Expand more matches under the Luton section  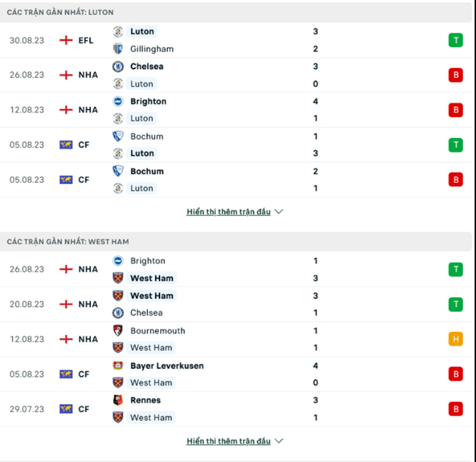coord(234,212)
